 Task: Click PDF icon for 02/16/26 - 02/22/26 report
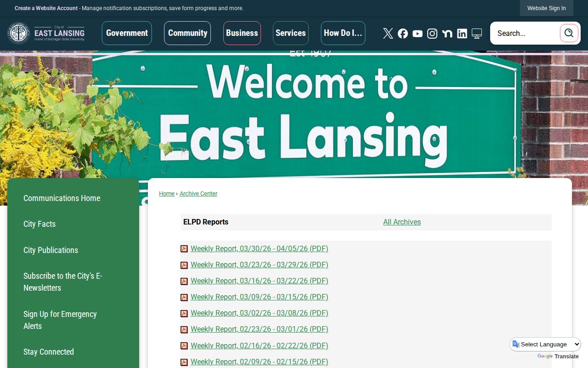click(184, 346)
